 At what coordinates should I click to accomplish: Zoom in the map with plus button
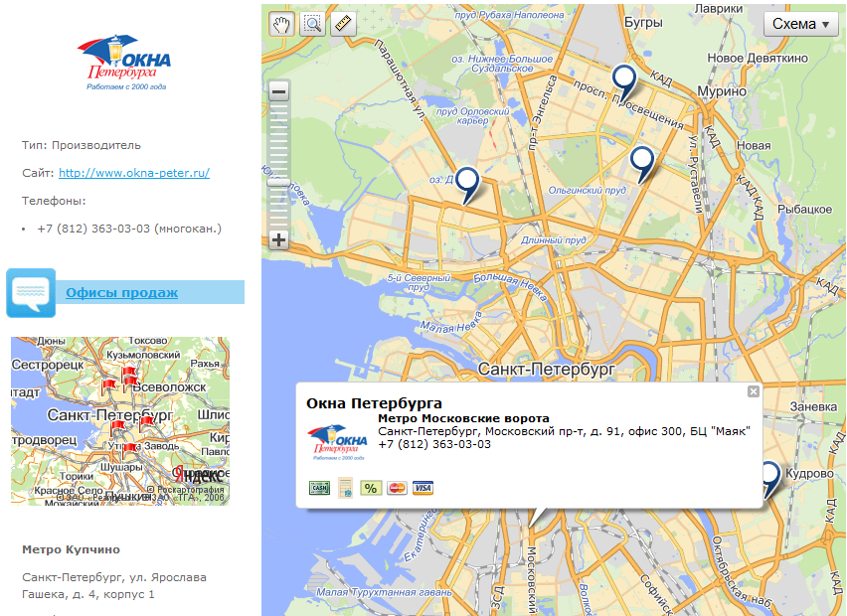(x=278, y=239)
